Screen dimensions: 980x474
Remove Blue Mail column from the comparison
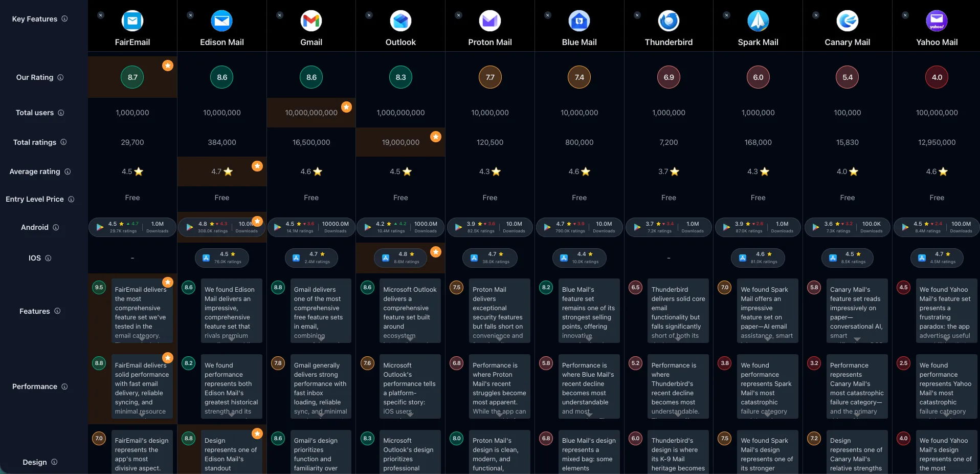[x=548, y=15]
